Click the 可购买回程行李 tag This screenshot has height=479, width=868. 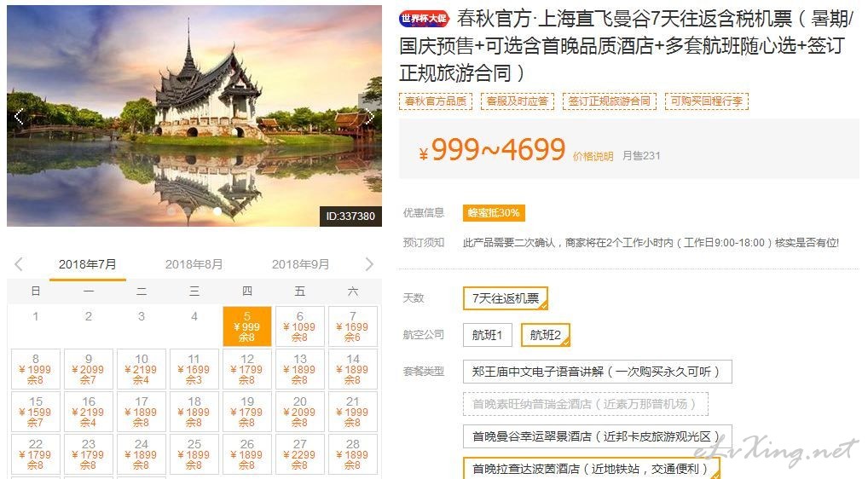click(x=706, y=101)
